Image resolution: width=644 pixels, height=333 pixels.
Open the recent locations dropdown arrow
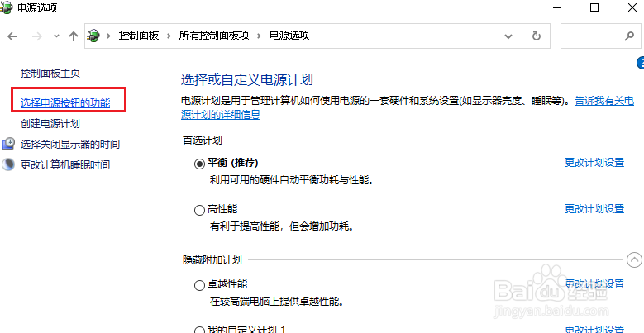[x=57, y=36]
